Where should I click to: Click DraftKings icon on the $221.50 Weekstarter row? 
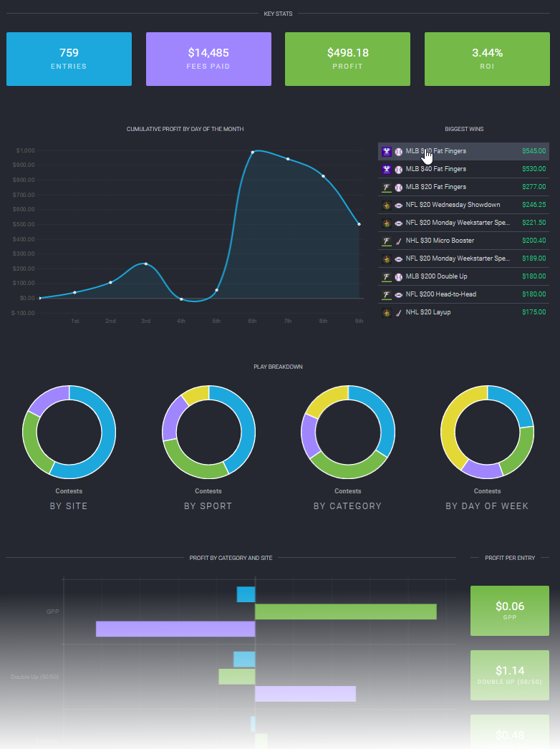[x=387, y=223]
